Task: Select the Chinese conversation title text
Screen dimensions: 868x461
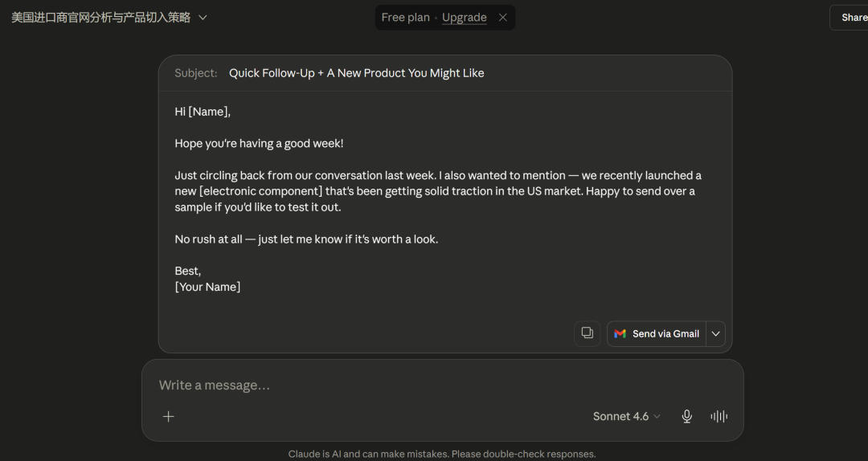Action: coord(100,17)
